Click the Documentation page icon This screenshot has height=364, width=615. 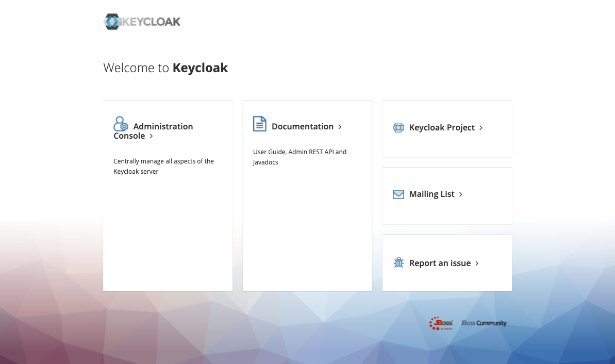coord(260,124)
